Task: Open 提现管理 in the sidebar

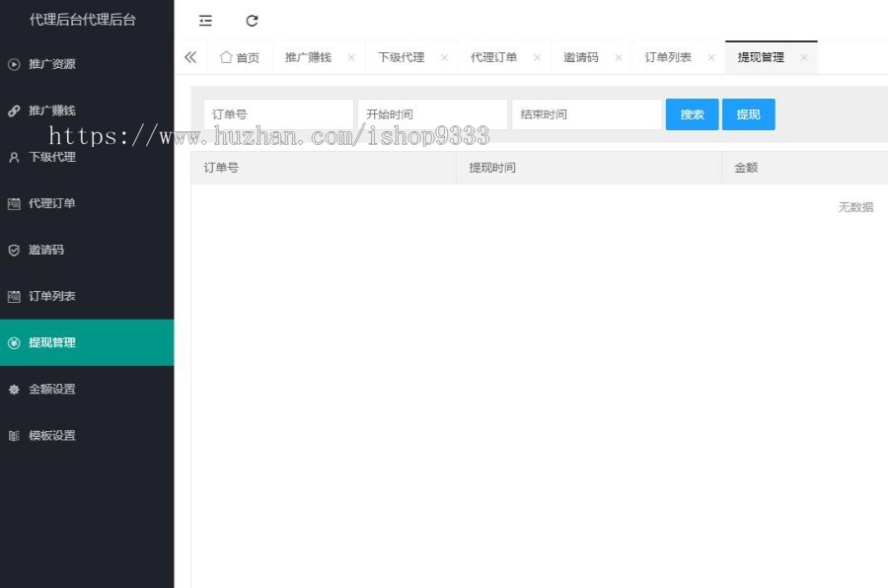Action: (x=87, y=342)
